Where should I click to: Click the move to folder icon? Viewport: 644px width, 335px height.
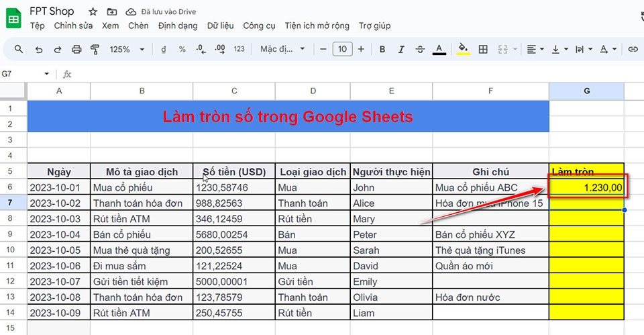(112, 12)
